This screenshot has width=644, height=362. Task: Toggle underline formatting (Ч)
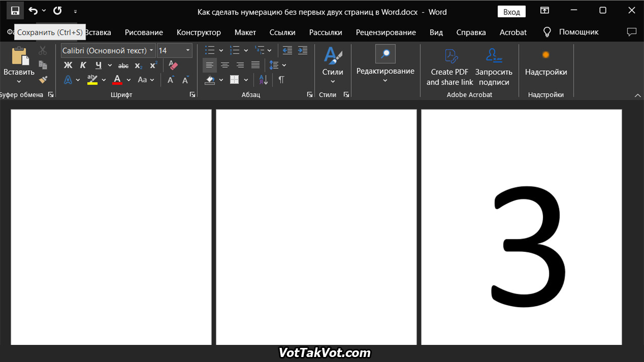(99, 65)
